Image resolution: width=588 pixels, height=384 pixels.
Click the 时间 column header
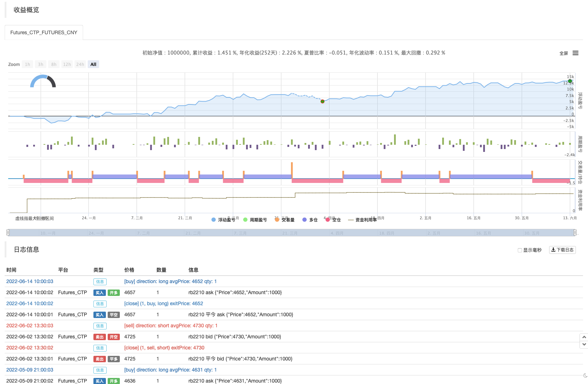pyautogui.click(x=11, y=270)
